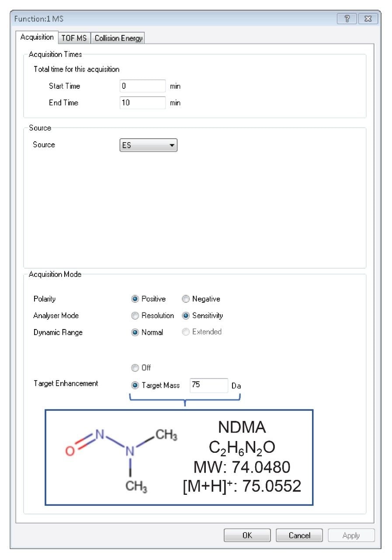The height and width of the screenshot is (560, 392).
Task: Enable Target Mass enhancement option
Action: [x=135, y=385]
